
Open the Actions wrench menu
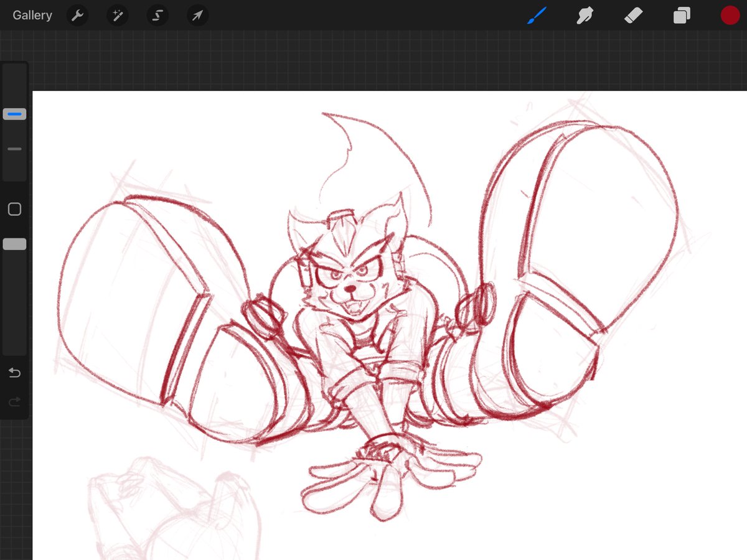77,16
